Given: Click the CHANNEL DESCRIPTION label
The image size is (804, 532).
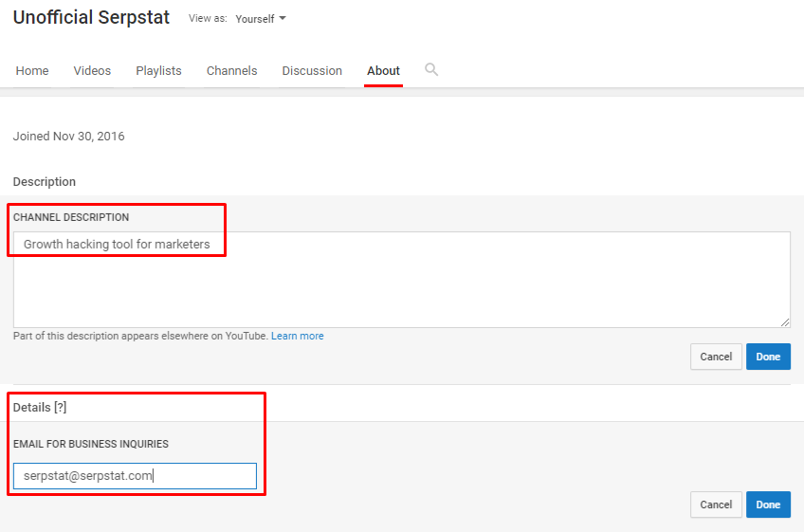Looking at the screenshot, I should [71, 217].
